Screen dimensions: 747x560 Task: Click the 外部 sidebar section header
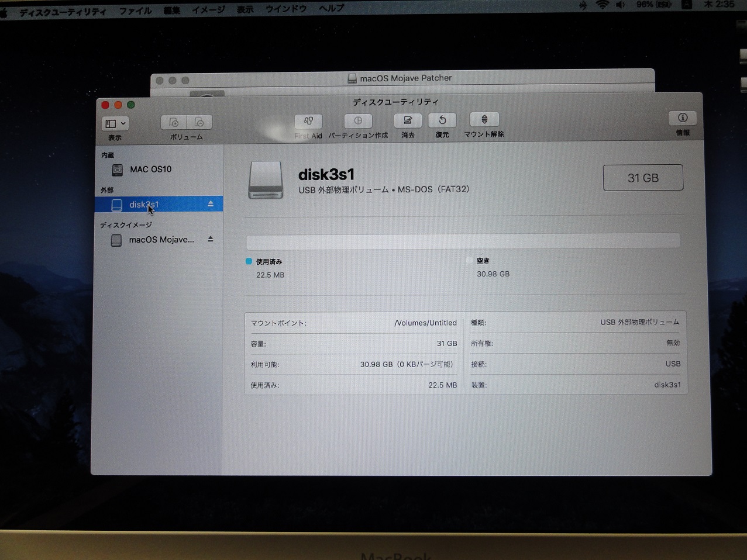107,190
